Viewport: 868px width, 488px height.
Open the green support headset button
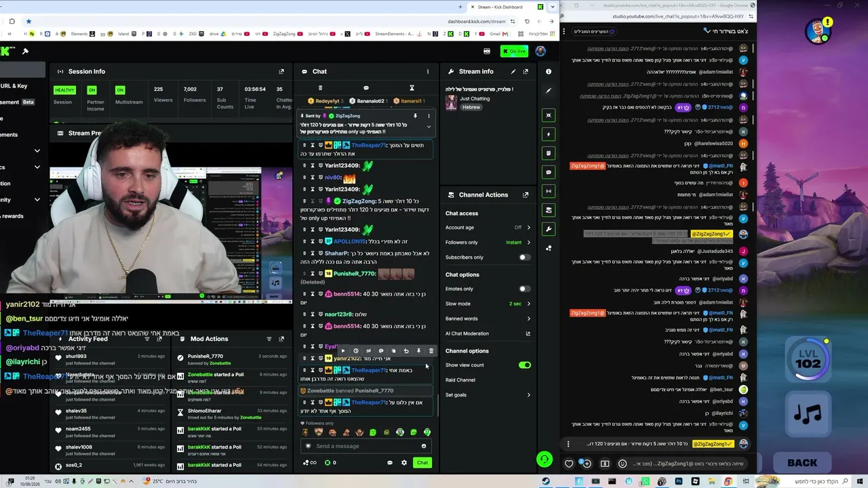pos(544,460)
